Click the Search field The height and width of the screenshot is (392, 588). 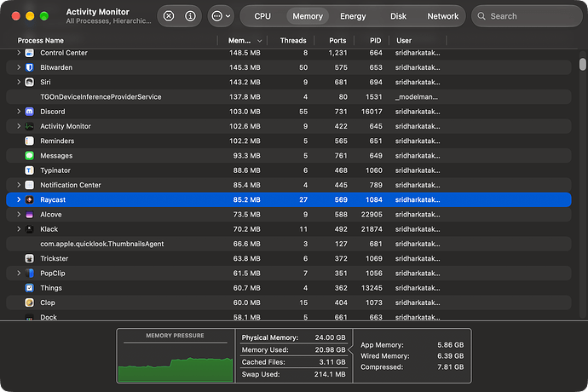(x=527, y=16)
